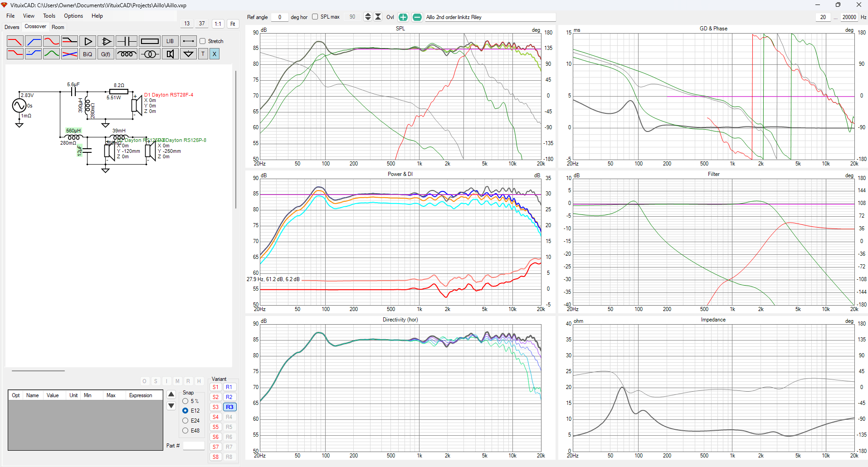Insert a transformer component
Image resolution: width=868 pixels, height=467 pixels.
pyautogui.click(x=150, y=54)
